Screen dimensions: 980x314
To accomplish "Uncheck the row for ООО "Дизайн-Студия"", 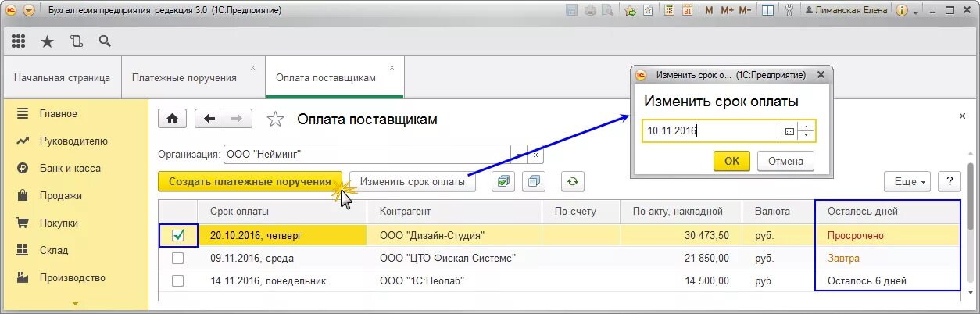I will (178, 234).
